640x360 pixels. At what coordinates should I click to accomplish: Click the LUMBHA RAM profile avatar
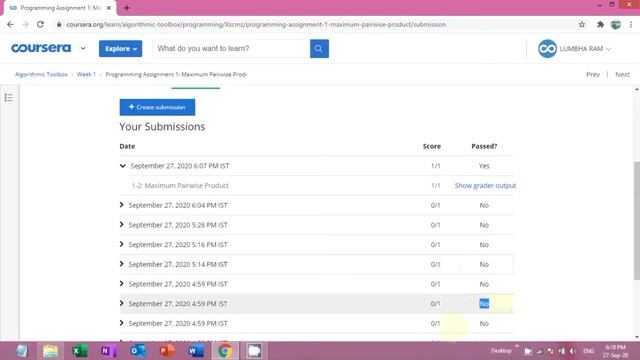click(547, 49)
